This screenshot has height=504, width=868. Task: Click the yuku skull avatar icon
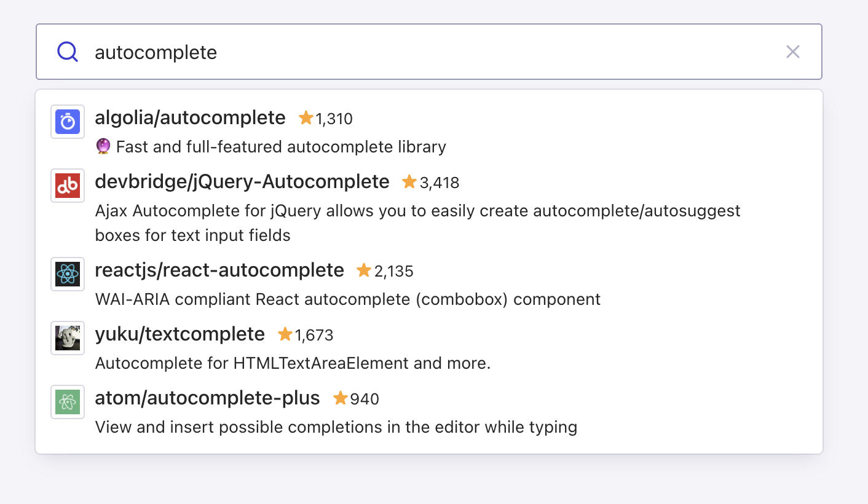coord(67,338)
